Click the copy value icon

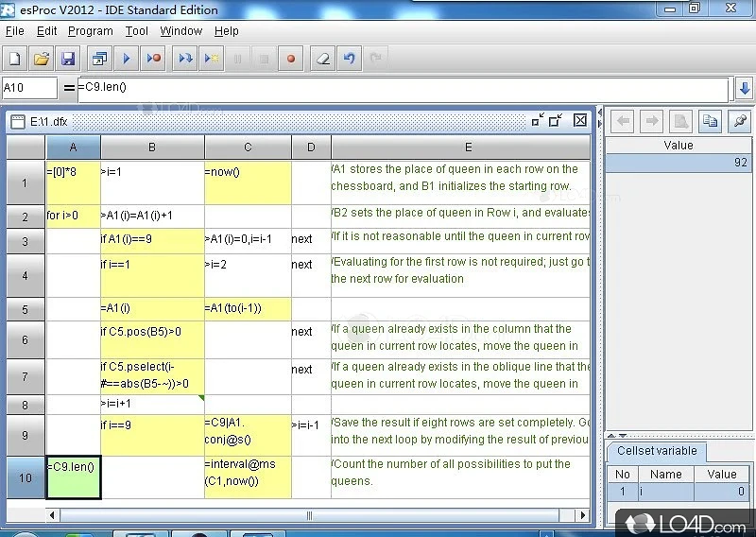click(x=710, y=121)
